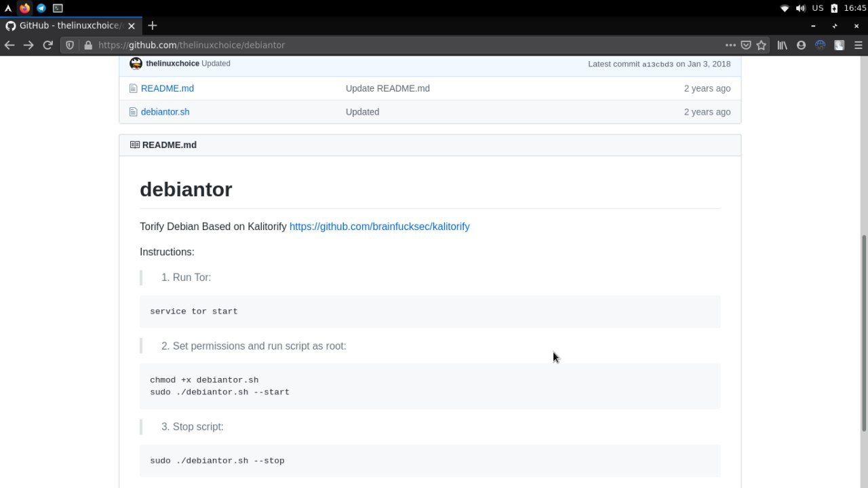Open the debiantor.sh file link
This screenshot has height=488, width=868.
coord(165,112)
